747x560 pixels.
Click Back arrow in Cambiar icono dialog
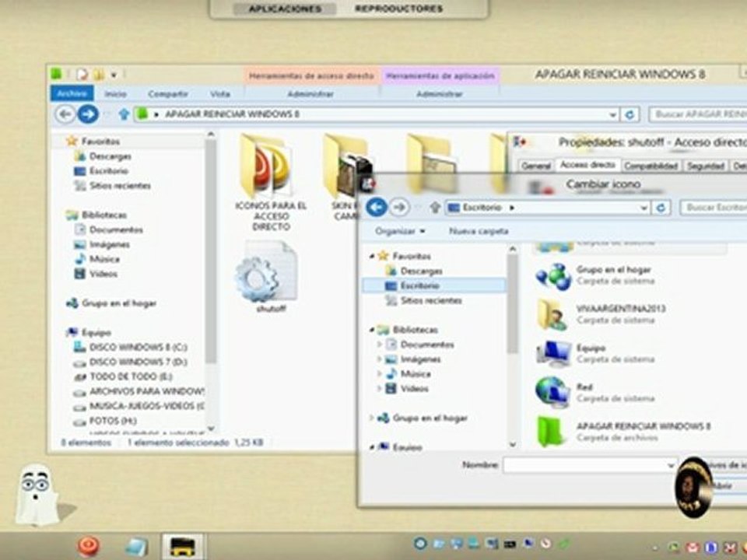click(x=377, y=207)
